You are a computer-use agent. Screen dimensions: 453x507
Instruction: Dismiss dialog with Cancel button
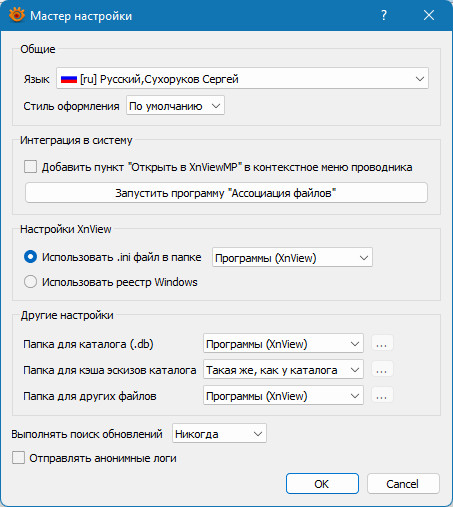pos(403,484)
